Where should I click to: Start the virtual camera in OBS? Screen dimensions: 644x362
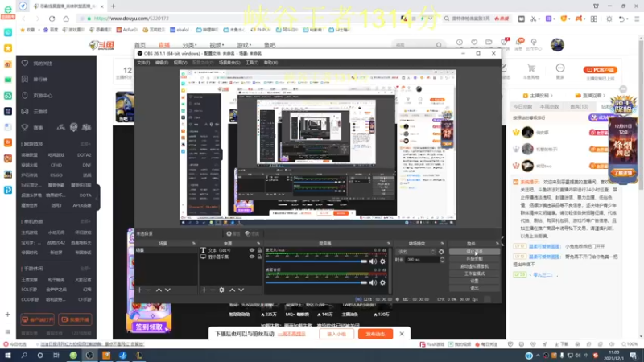474,266
